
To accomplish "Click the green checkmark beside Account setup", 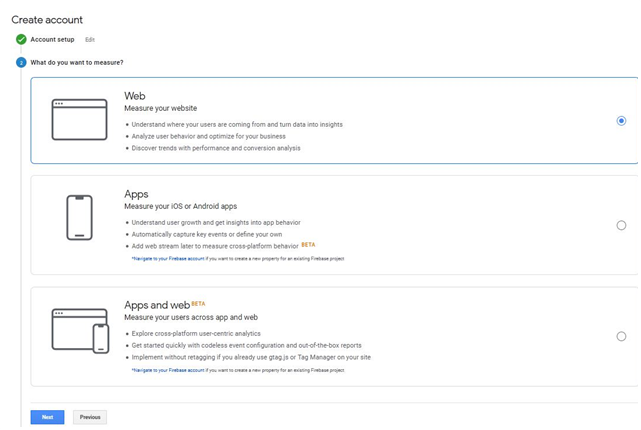I will tap(21, 40).
